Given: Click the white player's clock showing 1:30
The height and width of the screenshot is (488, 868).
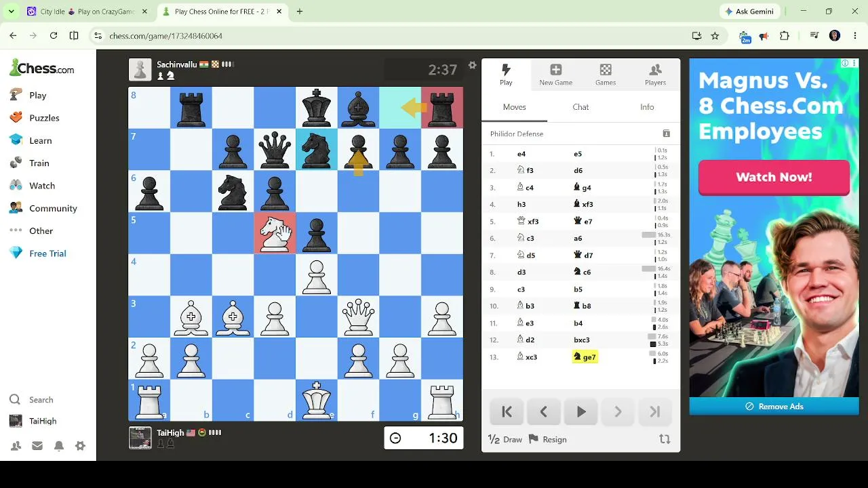Looking at the screenshot, I should pyautogui.click(x=424, y=439).
